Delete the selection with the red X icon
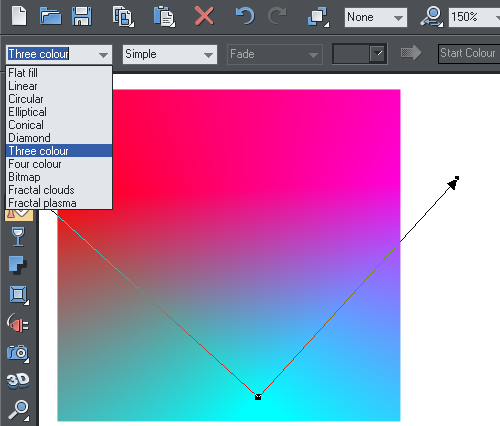 (204, 16)
